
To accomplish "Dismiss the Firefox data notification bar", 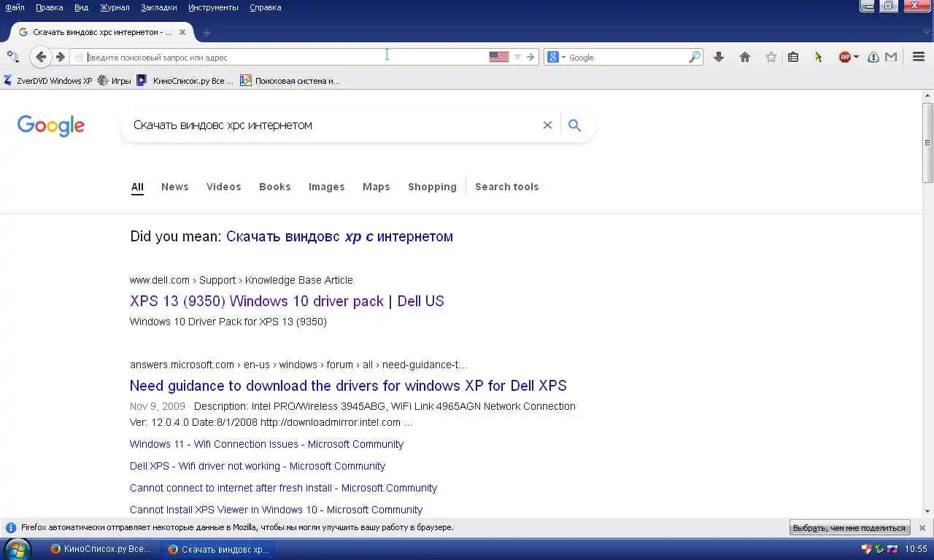I will click(x=922, y=528).
